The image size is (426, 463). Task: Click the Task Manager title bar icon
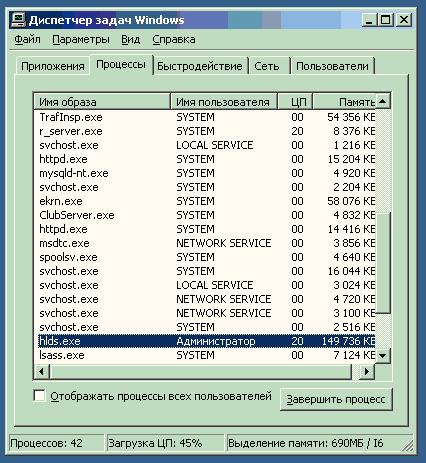18,20
